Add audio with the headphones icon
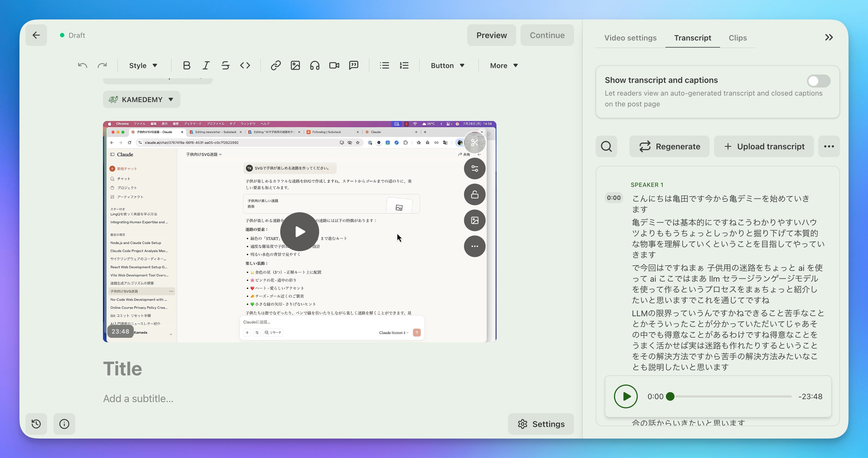Viewport: 868px width, 458px height. tap(315, 65)
